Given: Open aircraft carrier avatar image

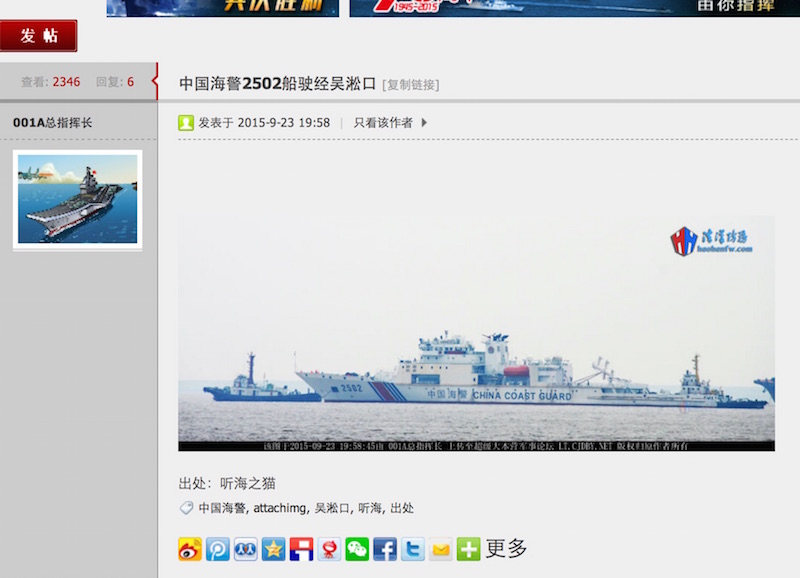Looking at the screenshot, I should tap(78, 199).
